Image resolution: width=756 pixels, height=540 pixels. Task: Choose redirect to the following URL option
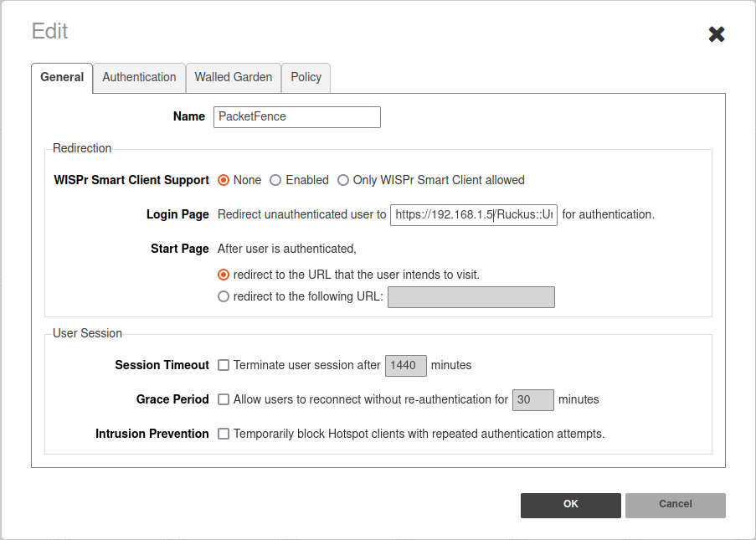click(224, 296)
